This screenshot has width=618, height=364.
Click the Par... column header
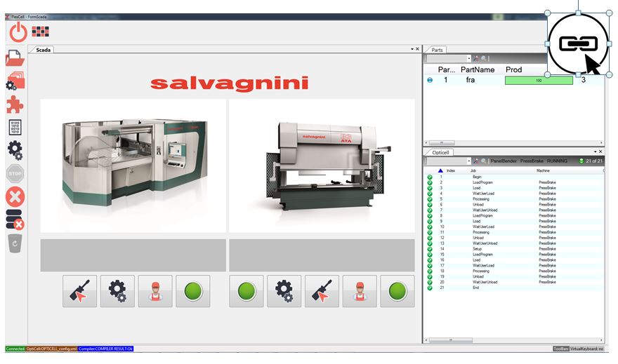(x=446, y=69)
